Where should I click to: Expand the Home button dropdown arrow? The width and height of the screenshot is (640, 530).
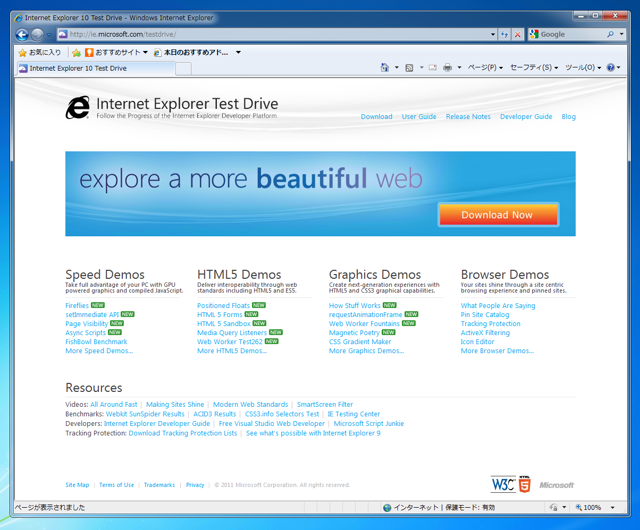point(396,68)
